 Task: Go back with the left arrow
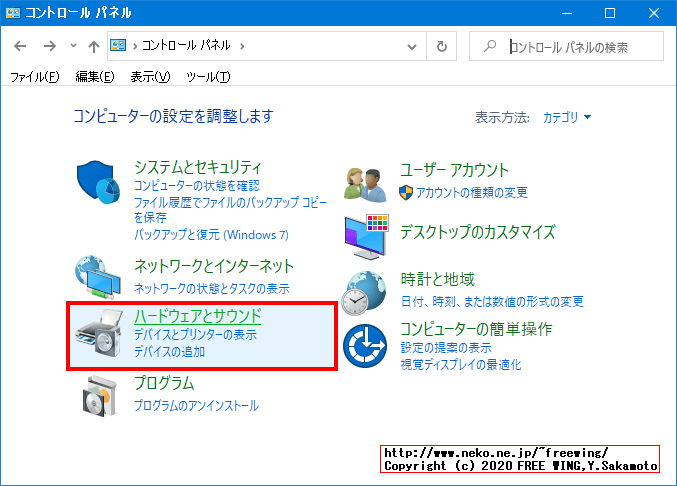pos(20,46)
